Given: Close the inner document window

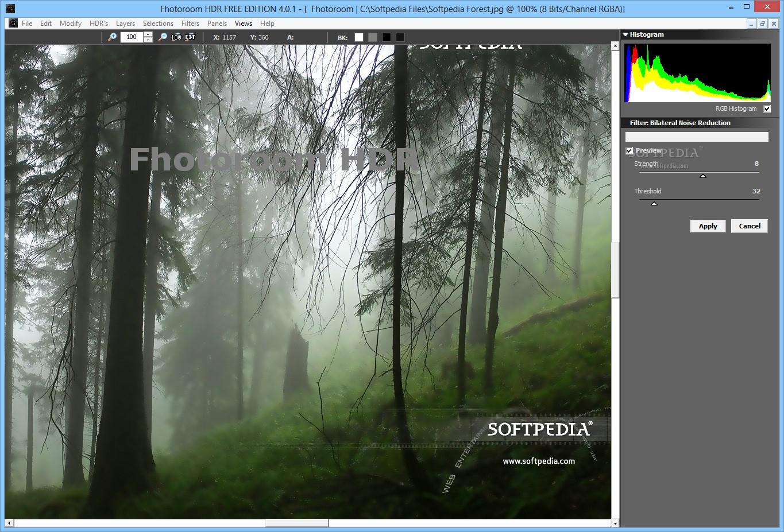Looking at the screenshot, I should [774, 24].
